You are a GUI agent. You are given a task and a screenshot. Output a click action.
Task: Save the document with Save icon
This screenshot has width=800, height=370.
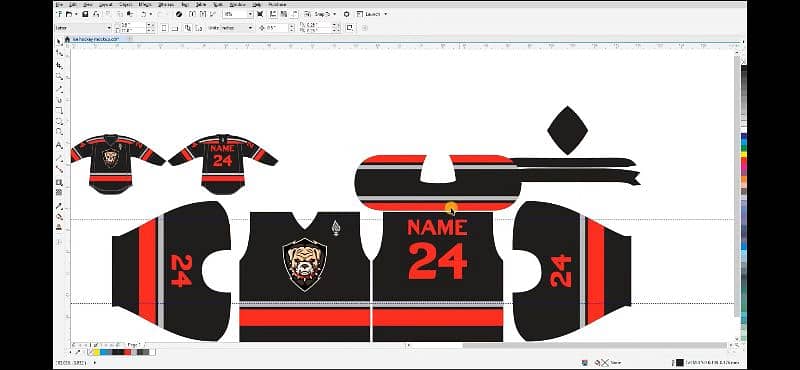(x=85, y=14)
